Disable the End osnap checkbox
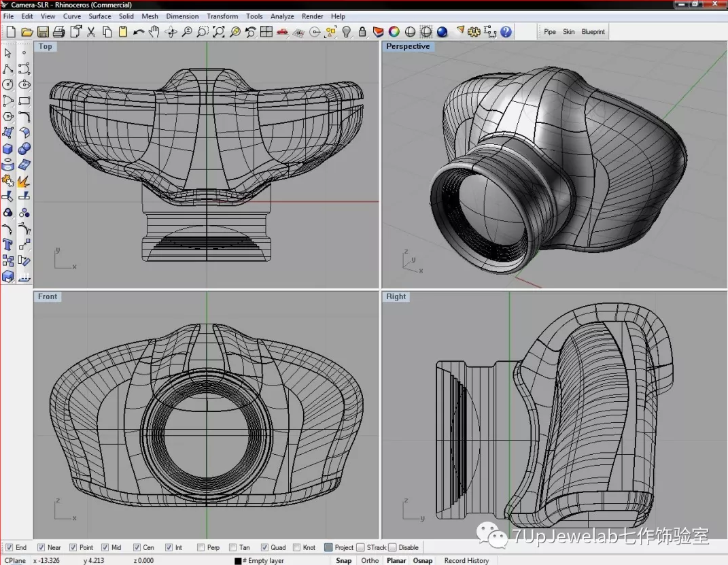 (10, 547)
